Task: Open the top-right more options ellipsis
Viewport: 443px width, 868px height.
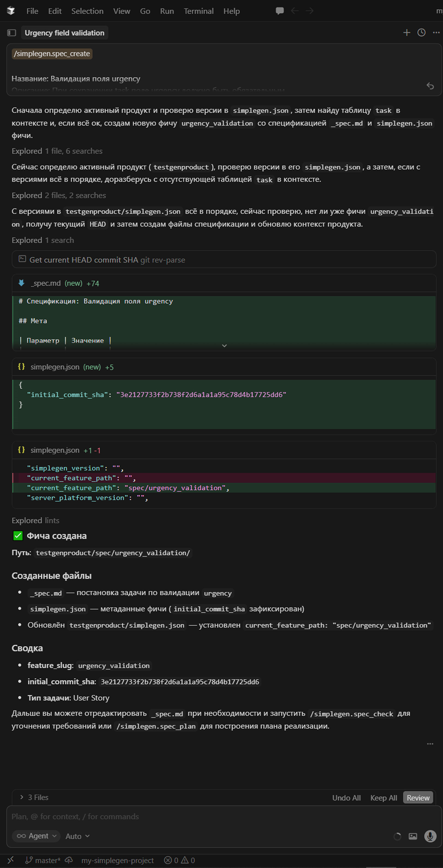Action: [436, 33]
